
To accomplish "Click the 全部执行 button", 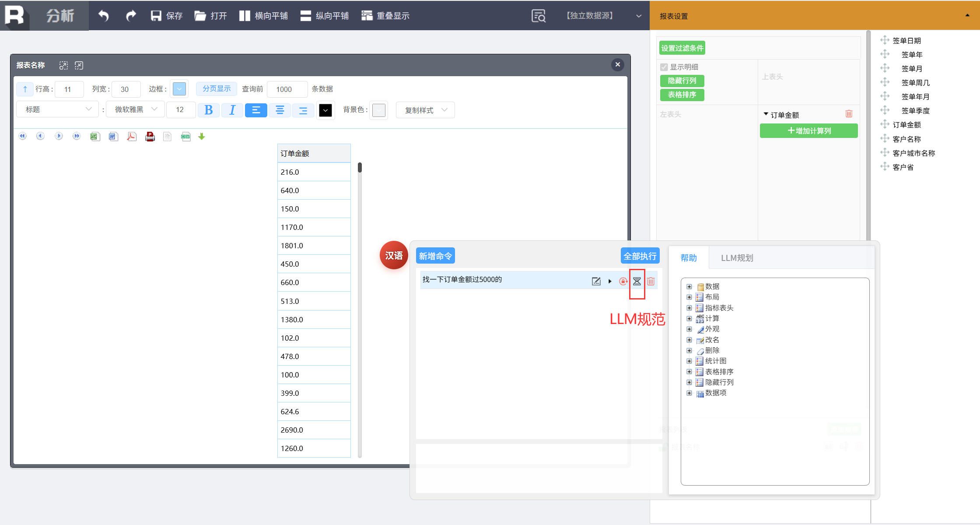I will [640, 256].
